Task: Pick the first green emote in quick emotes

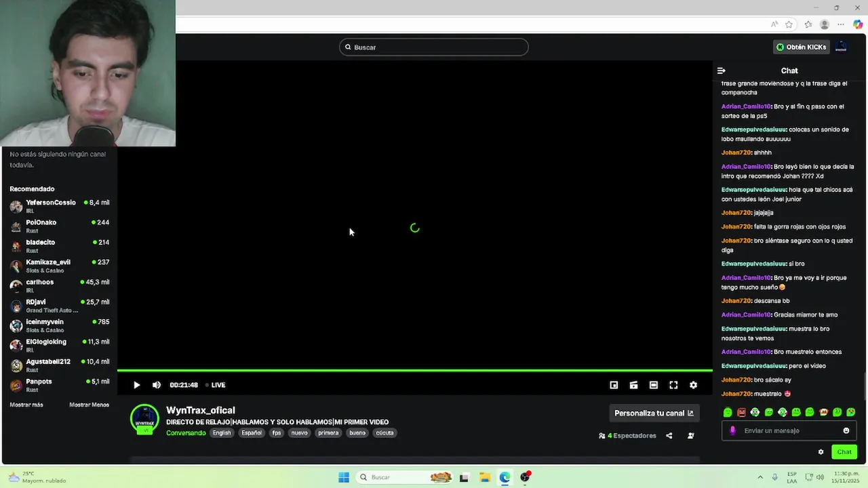Action: point(728,412)
